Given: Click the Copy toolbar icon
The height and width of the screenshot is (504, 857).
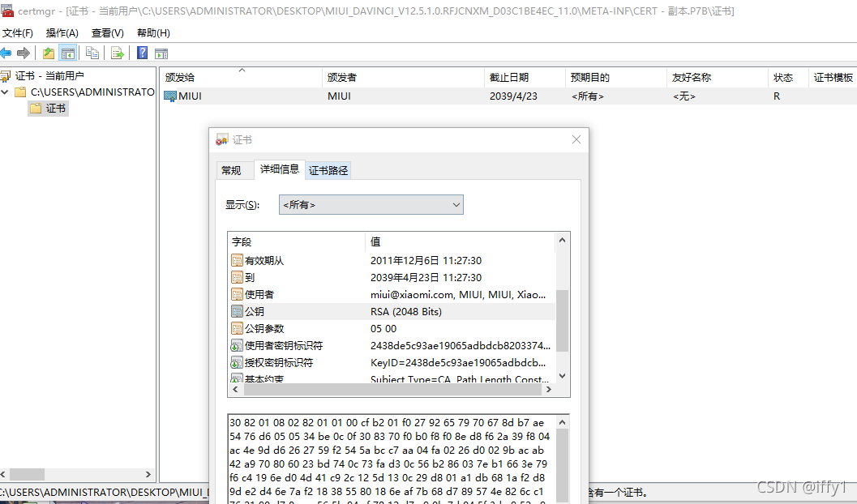Looking at the screenshot, I should coord(92,53).
